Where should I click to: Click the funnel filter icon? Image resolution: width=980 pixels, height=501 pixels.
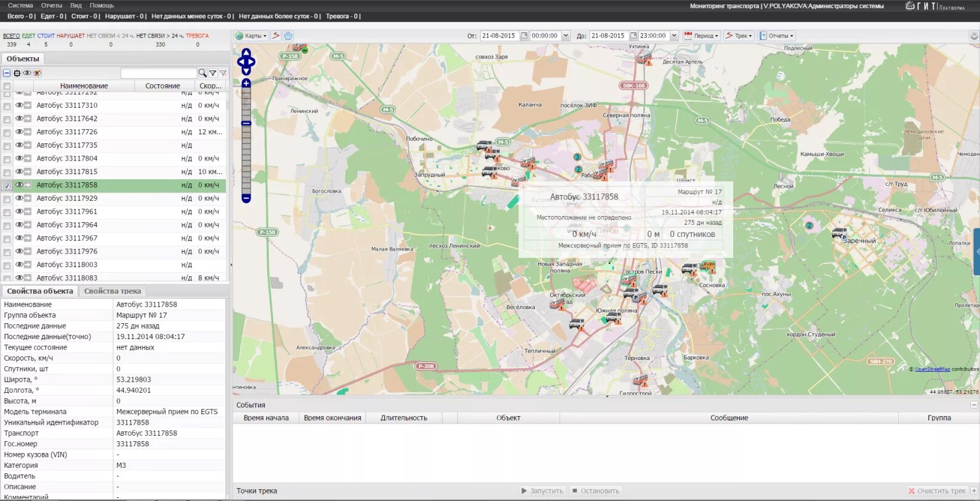[x=212, y=73]
